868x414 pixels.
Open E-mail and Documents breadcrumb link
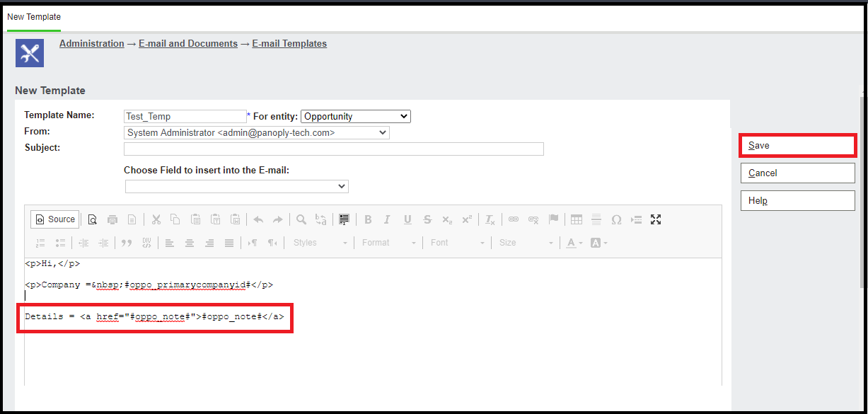click(188, 43)
